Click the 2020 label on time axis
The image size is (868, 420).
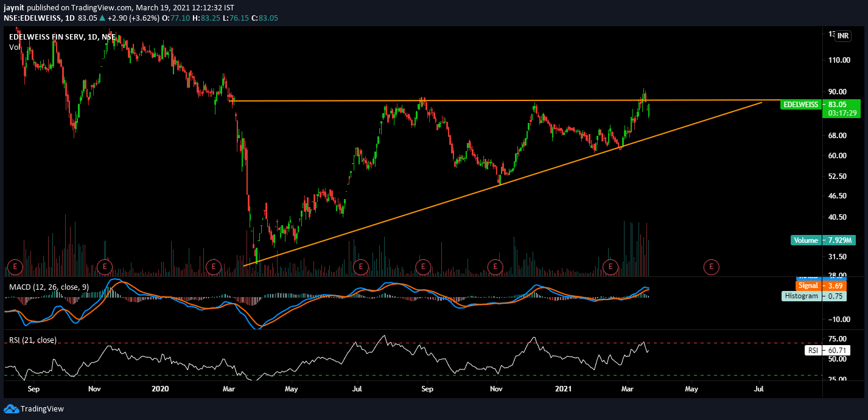(x=159, y=388)
